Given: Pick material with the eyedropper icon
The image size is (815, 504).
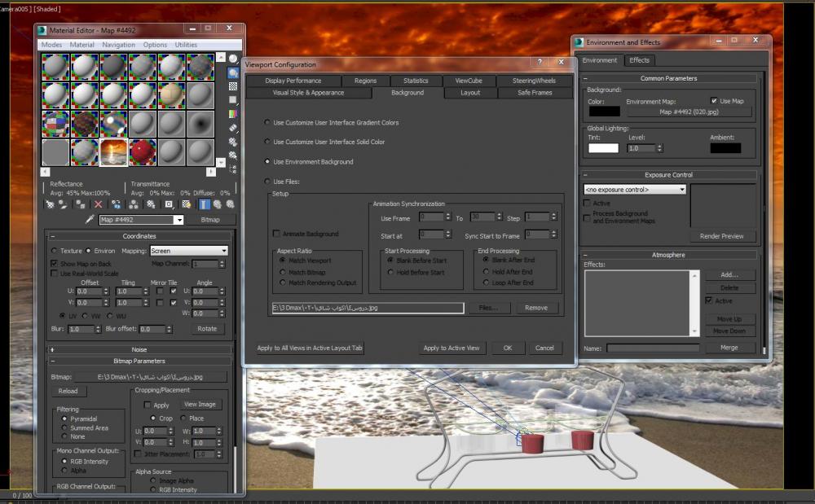Looking at the screenshot, I should (90, 220).
